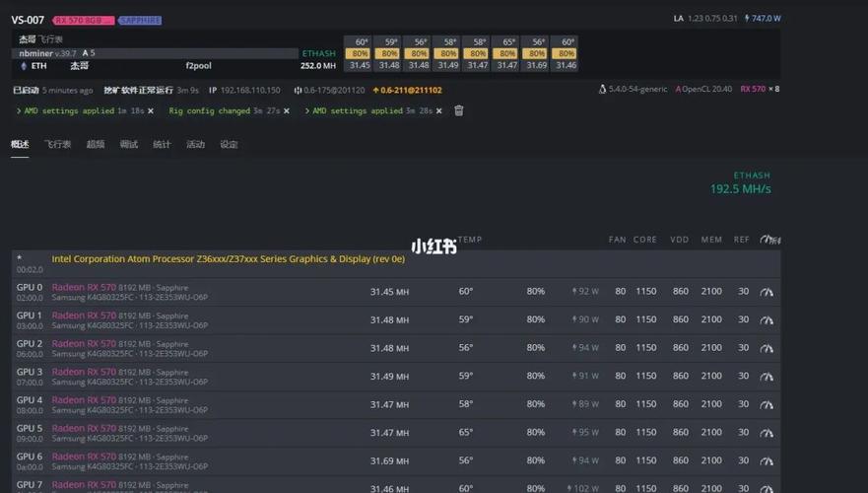Click the power consumption 747.0 W indicator
This screenshot has height=493, width=868.
[x=762, y=19]
